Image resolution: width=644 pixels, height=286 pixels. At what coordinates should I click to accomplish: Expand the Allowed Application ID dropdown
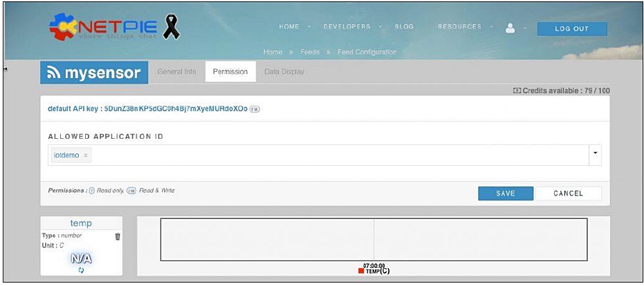[595, 155]
